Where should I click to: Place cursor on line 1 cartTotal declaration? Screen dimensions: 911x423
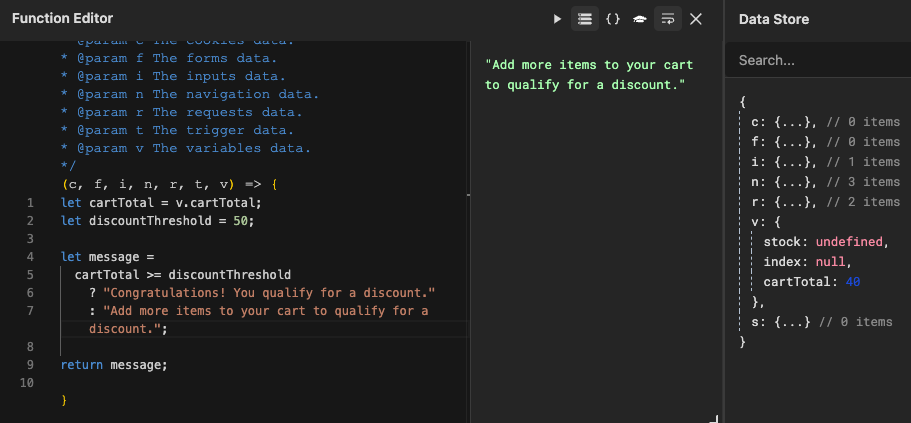point(162,203)
